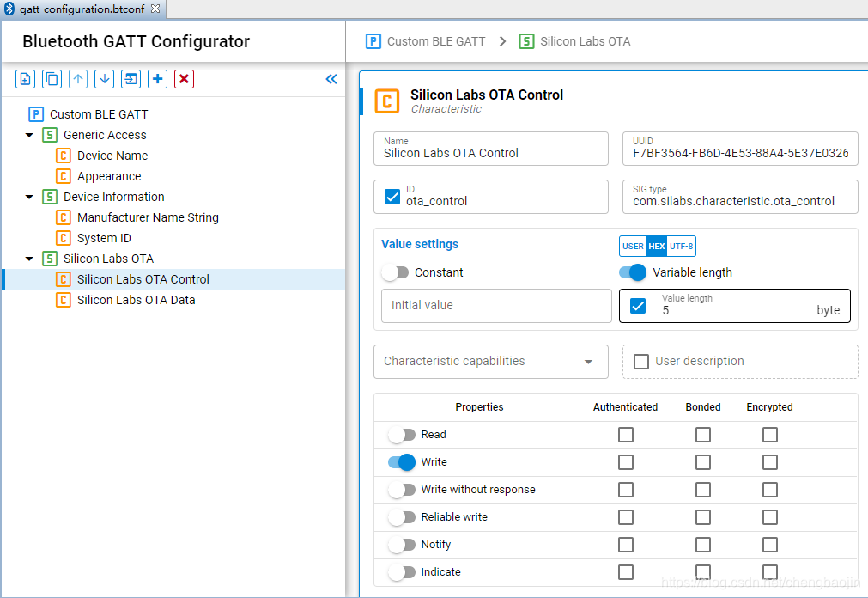Uncheck the ID ota_control checkbox
Image resolution: width=868 pixels, height=598 pixels.
(392, 197)
